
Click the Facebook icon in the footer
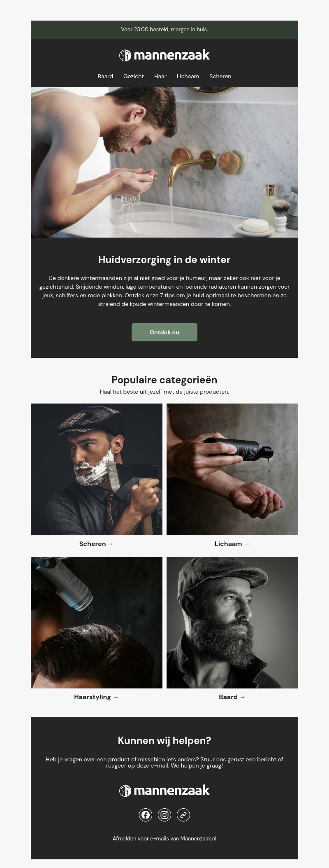146,814
